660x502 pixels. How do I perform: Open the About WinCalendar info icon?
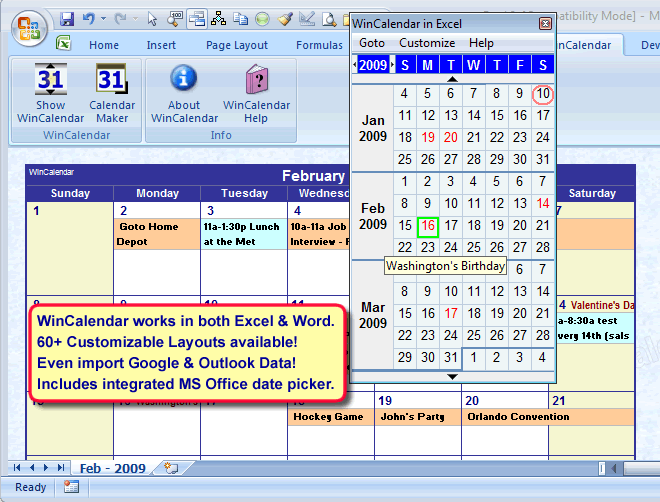coord(183,79)
